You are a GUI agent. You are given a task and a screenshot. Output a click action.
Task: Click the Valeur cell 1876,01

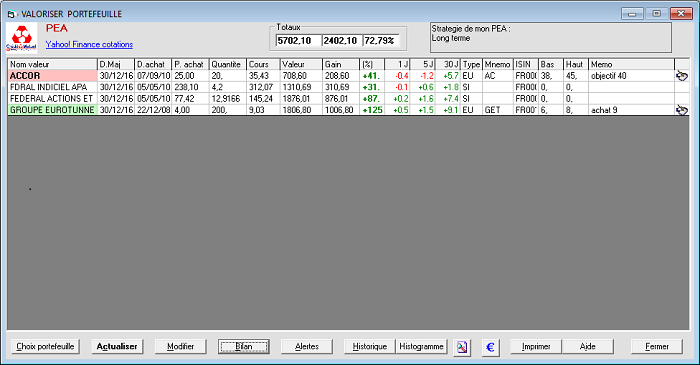point(301,99)
